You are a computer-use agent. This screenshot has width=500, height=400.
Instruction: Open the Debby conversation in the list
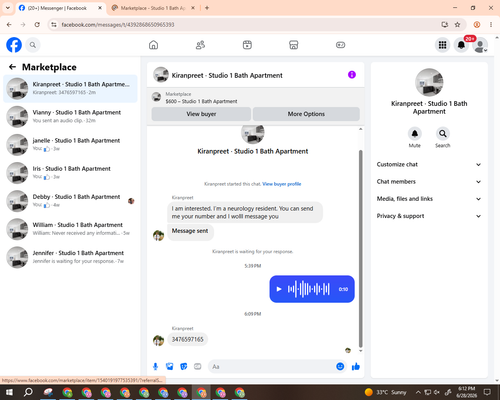point(70,201)
